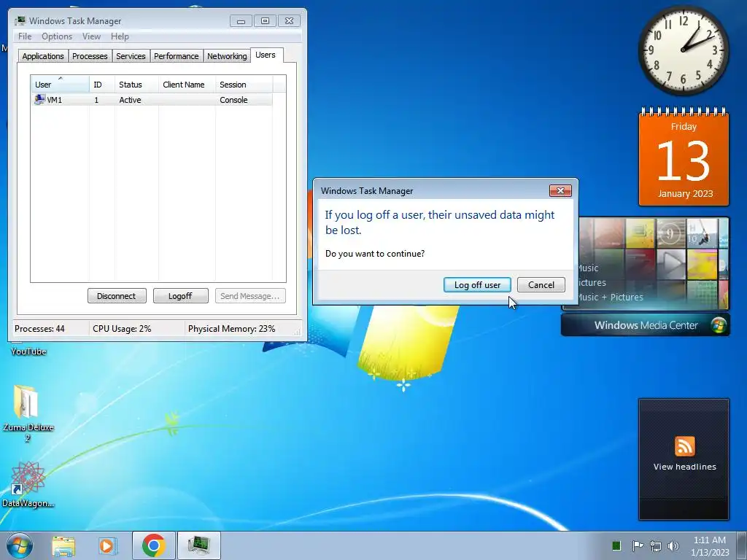Select Music + Pictures in Media Center gadget
This screenshot has height=560, width=747.
click(611, 297)
